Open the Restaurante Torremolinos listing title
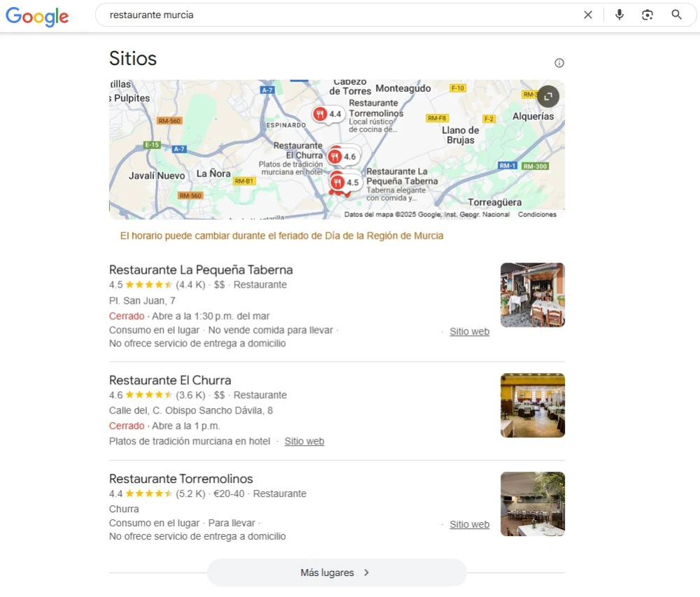This screenshot has width=700, height=597. coord(181,479)
